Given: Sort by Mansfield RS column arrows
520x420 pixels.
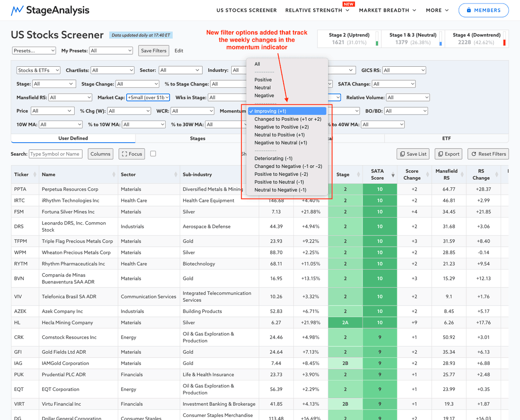Looking at the screenshot, I should [x=461, y=174].
